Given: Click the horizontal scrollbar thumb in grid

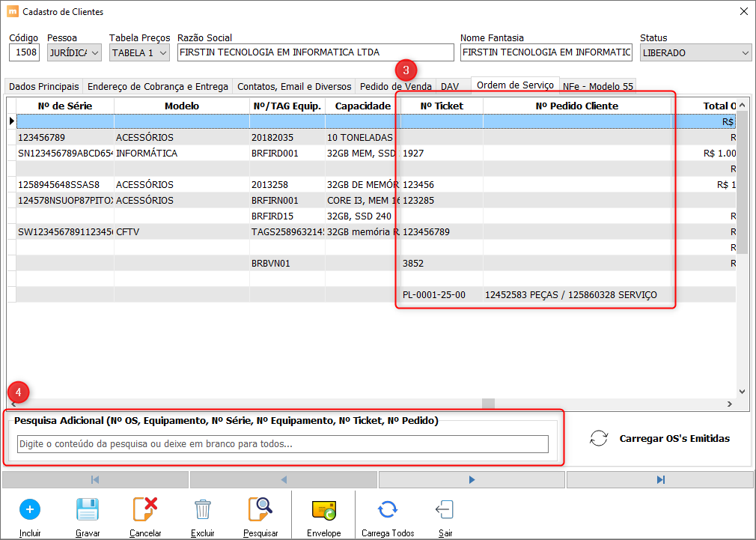Looking at the screenshot, I should pos(488,404).
